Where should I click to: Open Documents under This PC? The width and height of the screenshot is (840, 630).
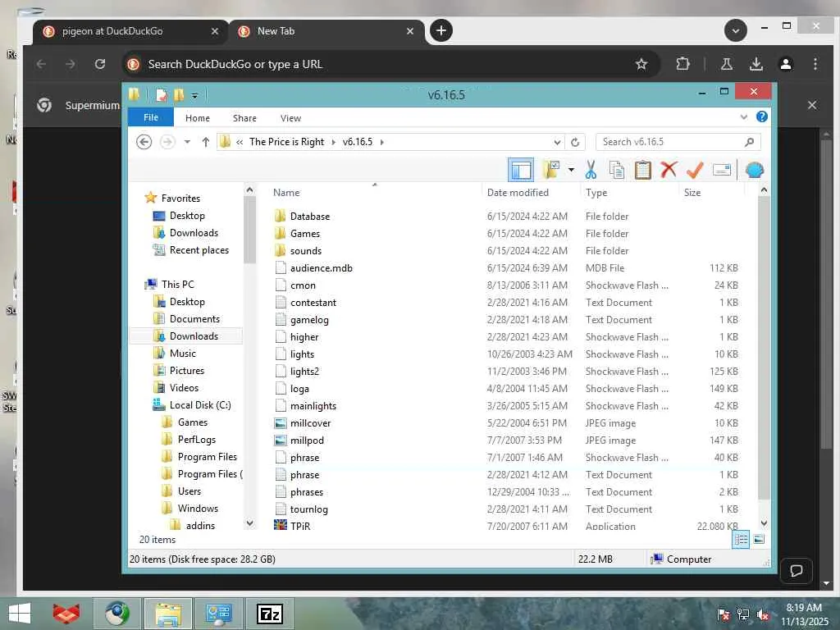pos(194,319)
